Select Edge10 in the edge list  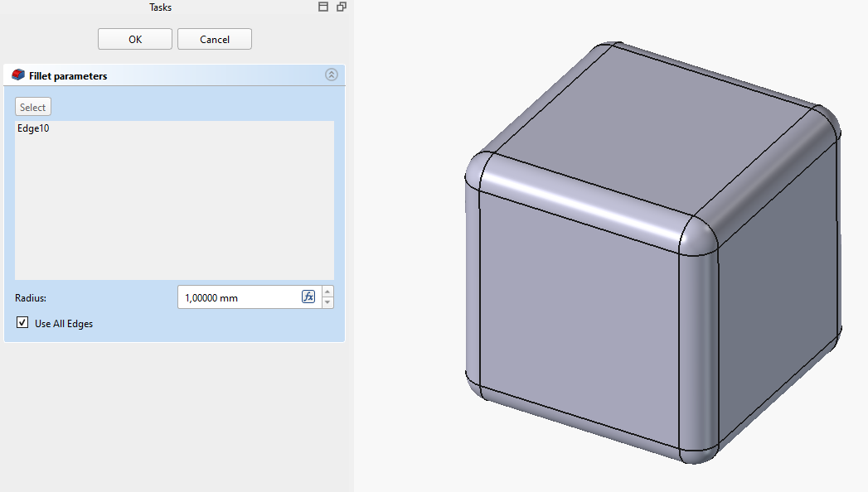pyautogui.click(x=33, y=128)
